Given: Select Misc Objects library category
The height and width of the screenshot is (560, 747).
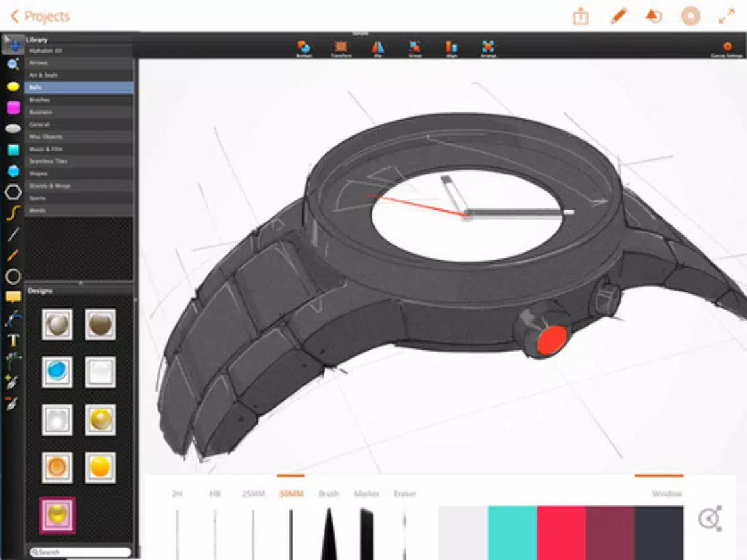Looking at the screenshot, I should pyautogui.click(x=79, y=137).
